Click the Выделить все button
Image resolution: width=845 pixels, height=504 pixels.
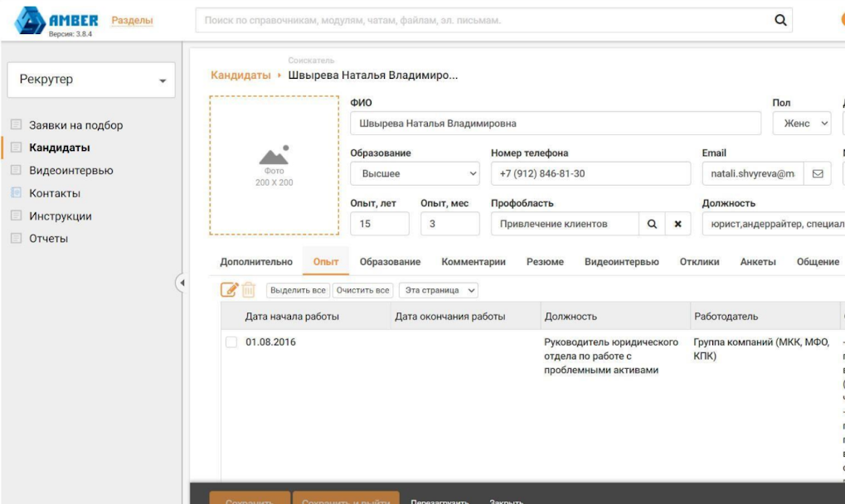pyautogui.click(x=298, y=290)
